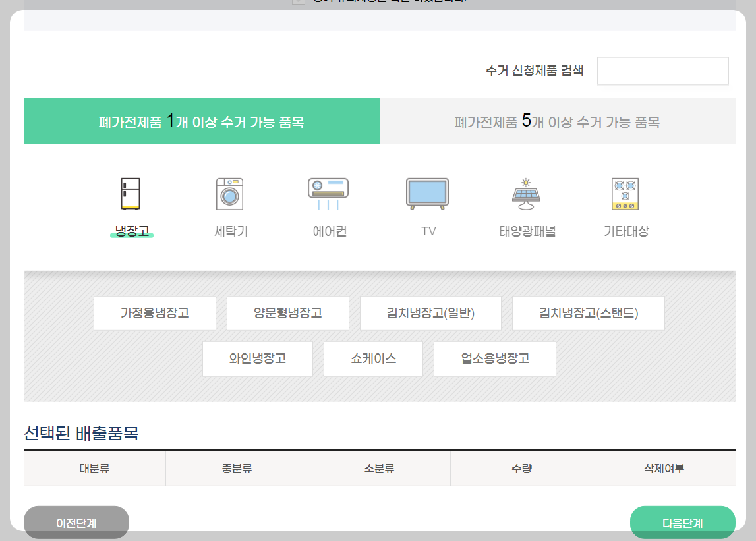Choose 김치냉장고(일반) item
This screenshot has width=756, height=541.
tap(430, 314)
